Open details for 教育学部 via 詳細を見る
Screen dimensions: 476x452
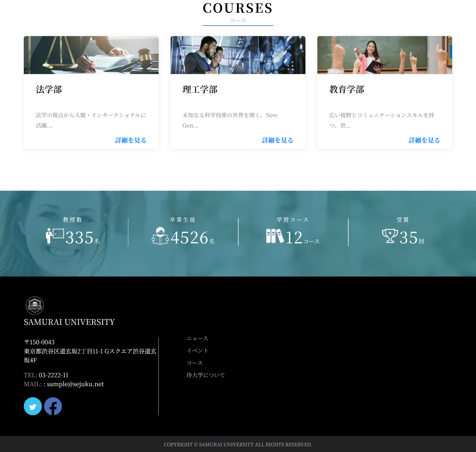pyautogui.click(x=423, y=140)
